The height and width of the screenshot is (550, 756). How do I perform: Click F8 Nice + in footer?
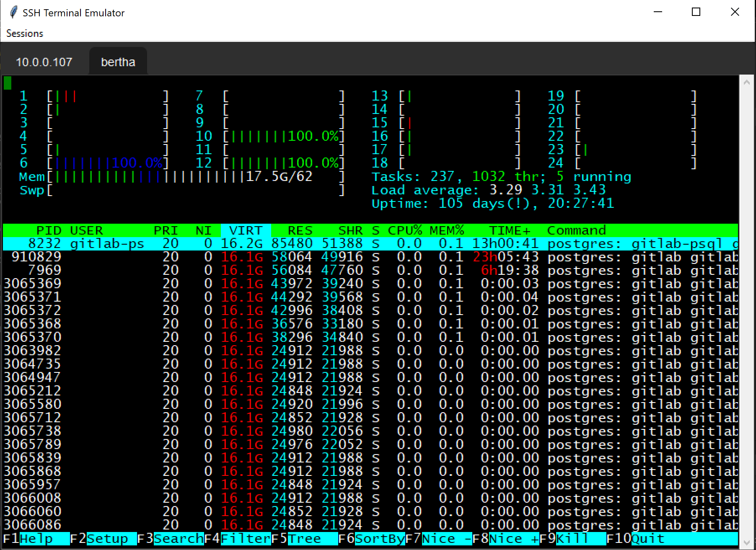click(x=505, y=539)
